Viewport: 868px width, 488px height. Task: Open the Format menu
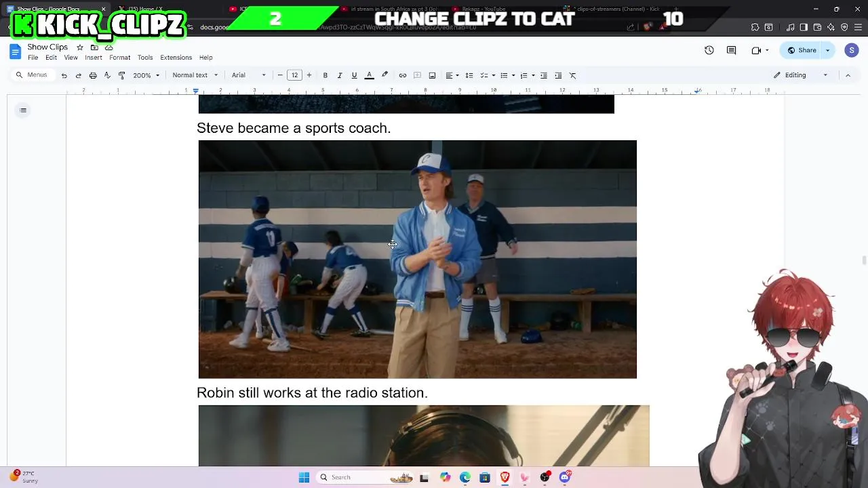pos(119,58)
